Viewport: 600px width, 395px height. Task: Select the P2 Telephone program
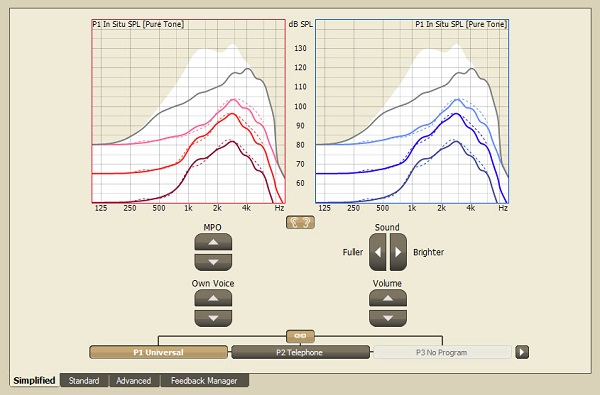[x=300, y=352]
